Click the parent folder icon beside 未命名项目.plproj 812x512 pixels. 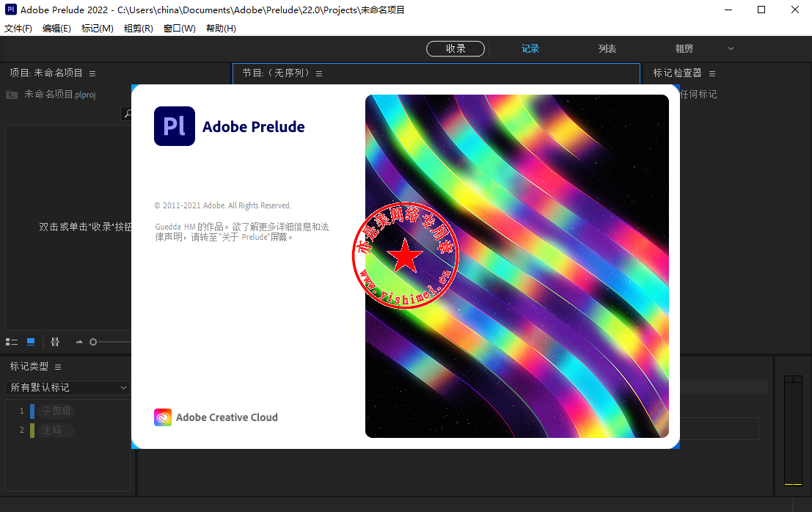(12, 95)
